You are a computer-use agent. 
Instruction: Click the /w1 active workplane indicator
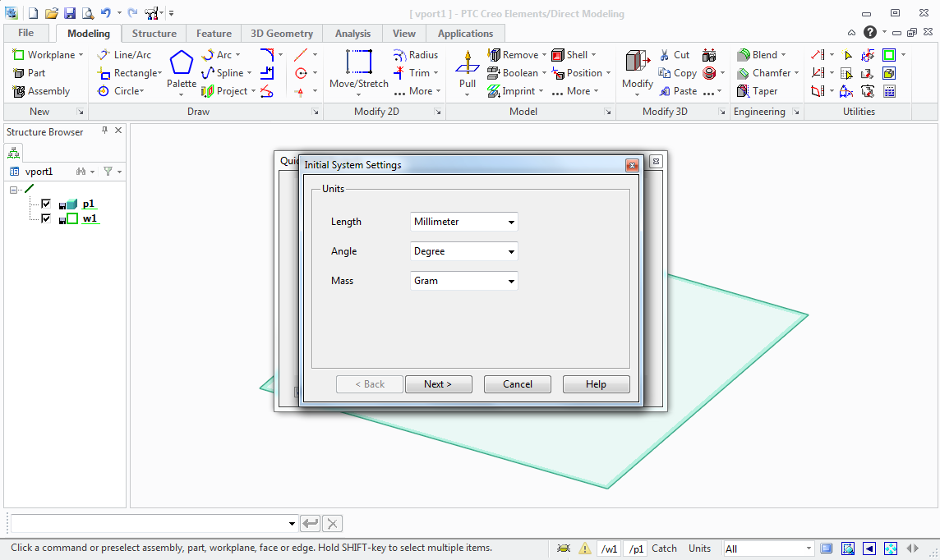[609, 549]
